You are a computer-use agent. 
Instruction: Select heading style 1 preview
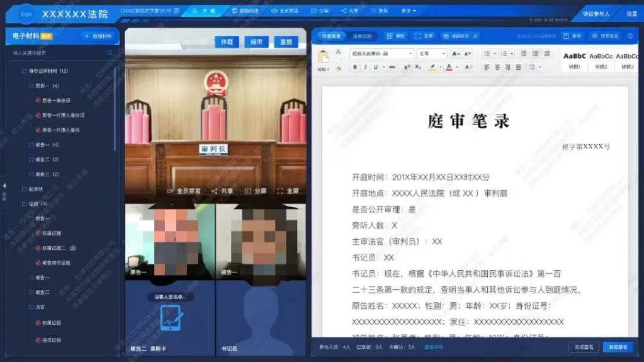pos(574,60)
